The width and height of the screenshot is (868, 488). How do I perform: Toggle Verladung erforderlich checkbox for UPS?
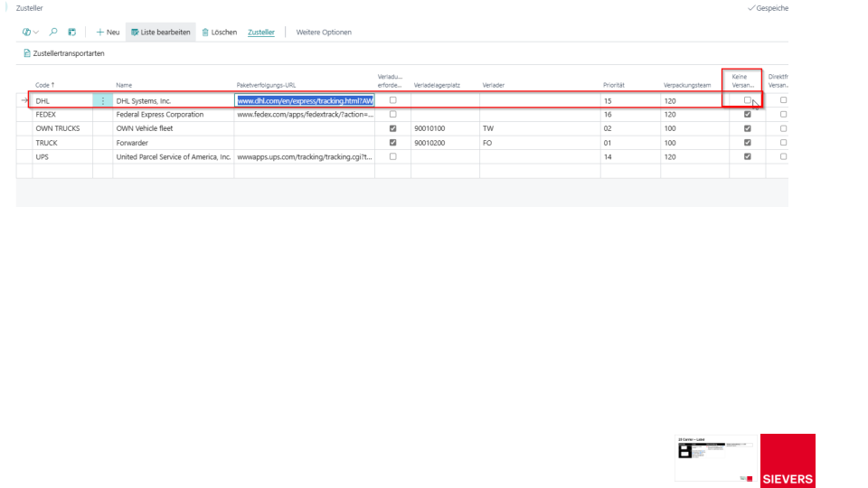coord(393,156)
